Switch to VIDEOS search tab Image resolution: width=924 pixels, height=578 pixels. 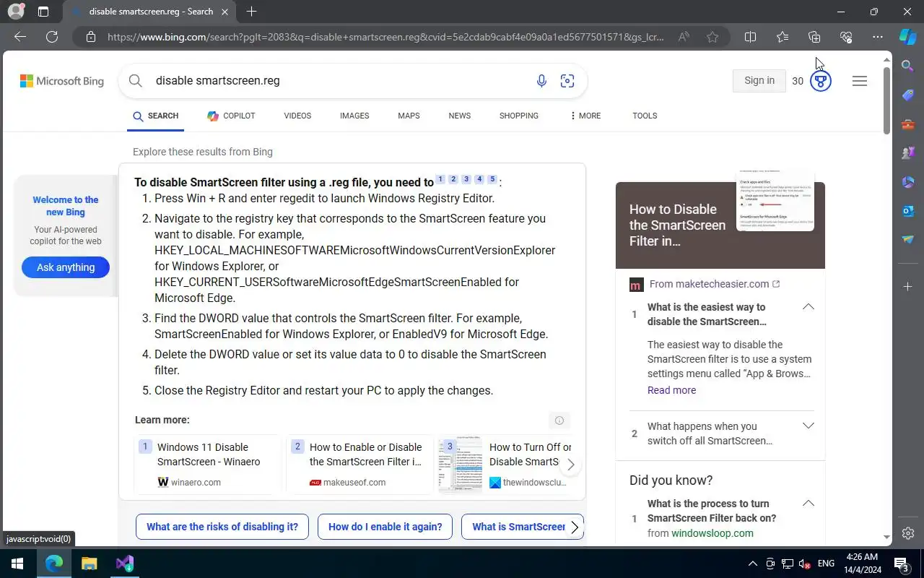[297, 116]
